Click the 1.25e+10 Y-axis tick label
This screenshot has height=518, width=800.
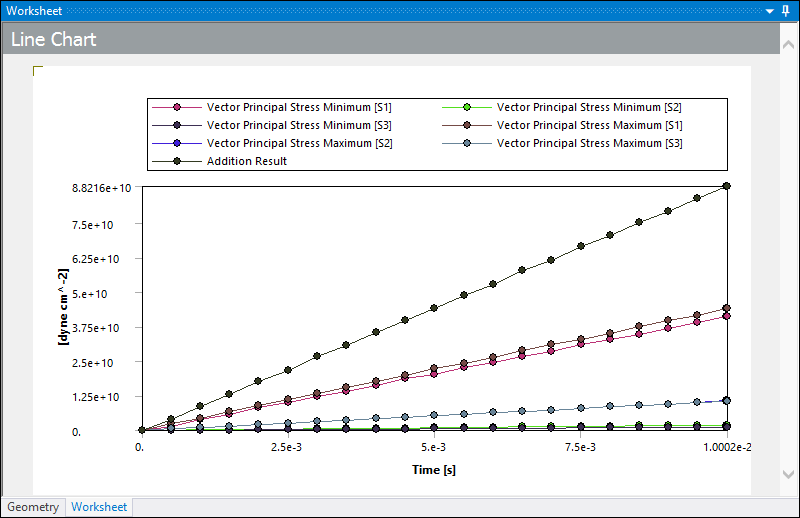[x=95, y=397]
